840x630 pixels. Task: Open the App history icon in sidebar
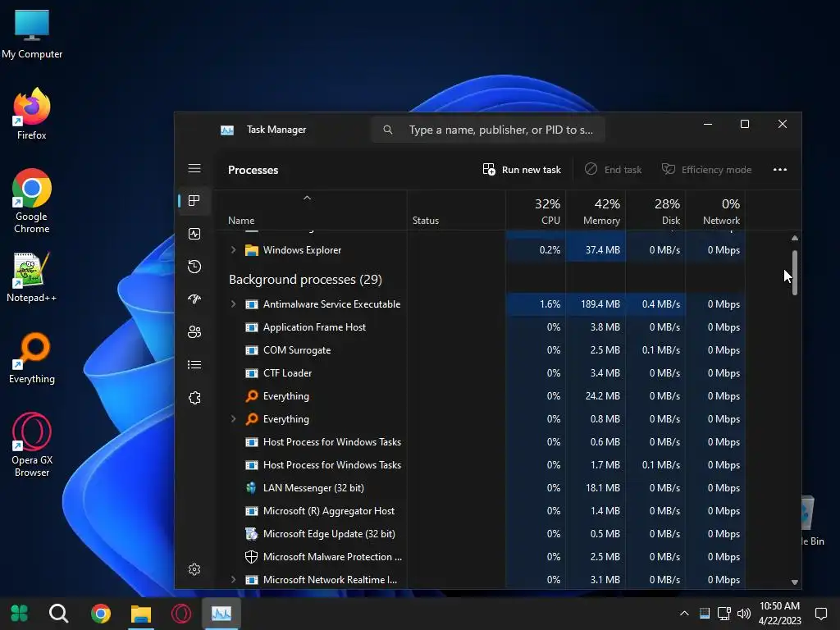[x=194, y=267]
